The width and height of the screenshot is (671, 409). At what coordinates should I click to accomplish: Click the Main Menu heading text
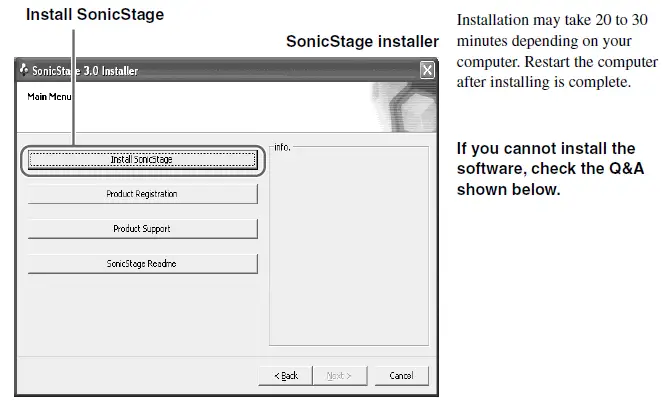pyautogui.click(x=49, y=97)
